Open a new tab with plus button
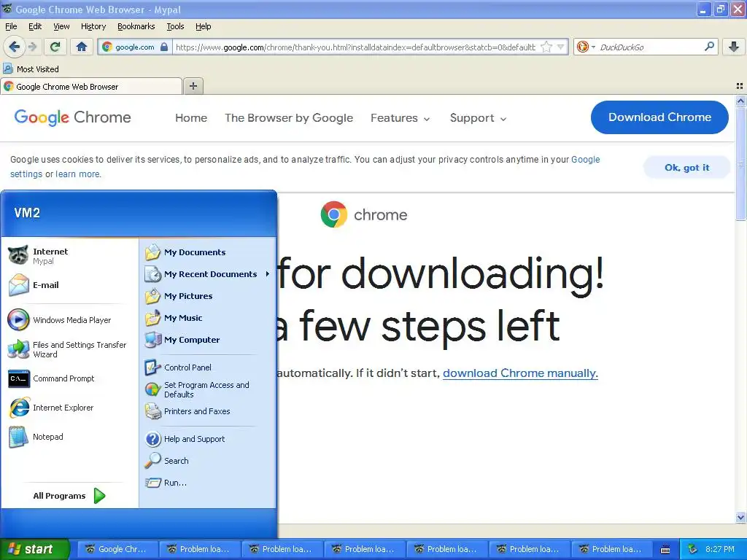747x560 pixels. [193, 86]
